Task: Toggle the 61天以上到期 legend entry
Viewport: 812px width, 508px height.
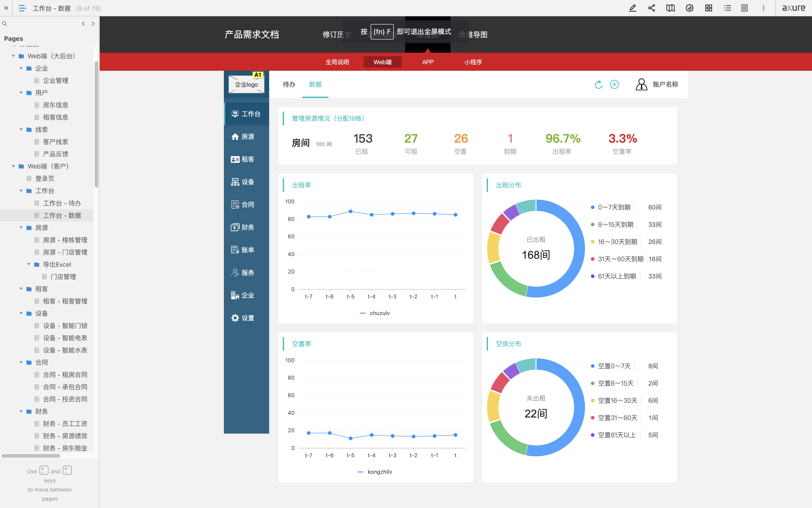Action: pyautogui.click(x=613, y=276)
